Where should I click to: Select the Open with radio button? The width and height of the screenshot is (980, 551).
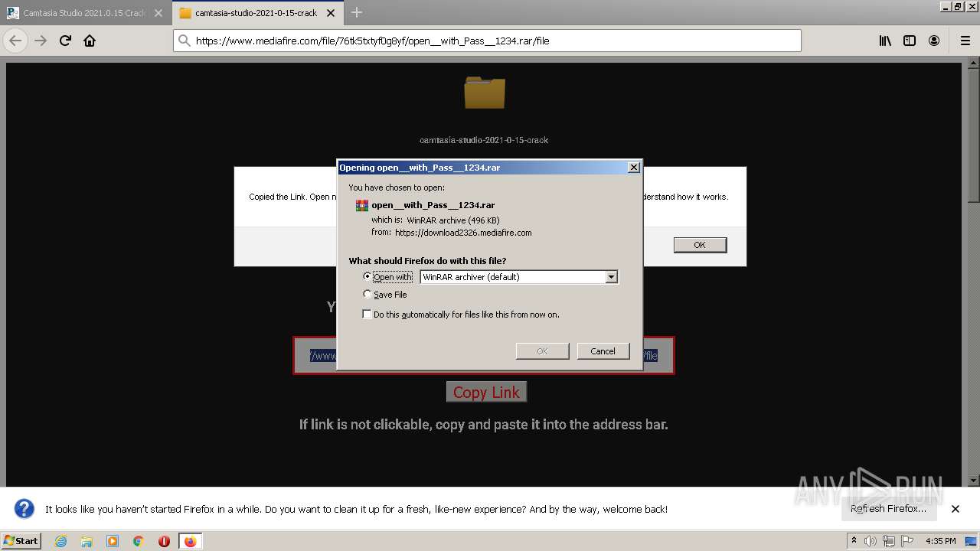367,276
